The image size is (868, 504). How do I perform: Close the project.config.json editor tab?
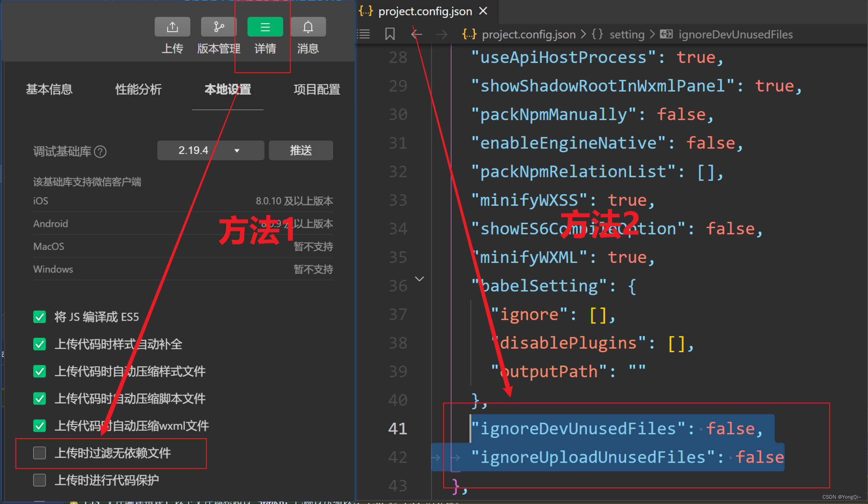pos(483,11)
